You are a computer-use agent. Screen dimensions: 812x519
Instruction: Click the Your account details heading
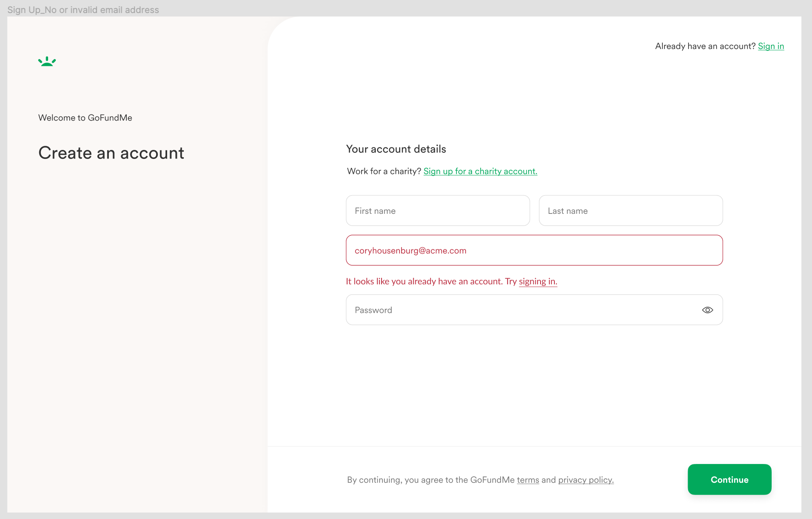click(396, 149)
